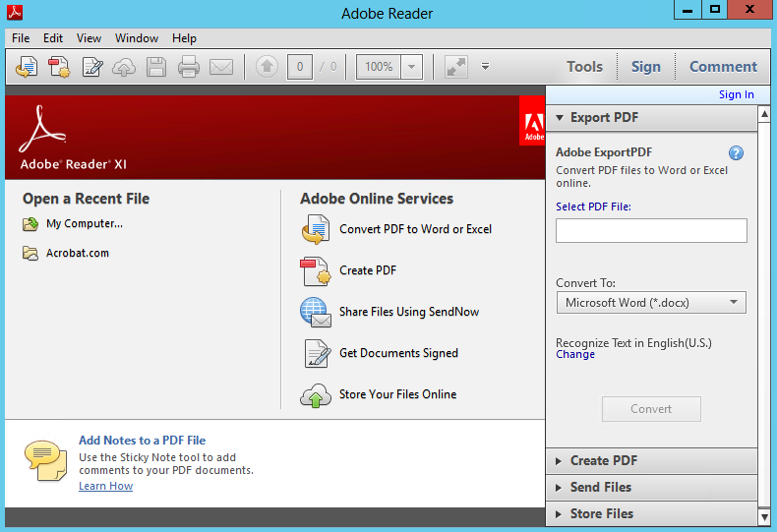This screenshot has width=777, height=532.
Task: Click the previous page up arrow icon
Action: pyautogui.click(x=267, y=66)
